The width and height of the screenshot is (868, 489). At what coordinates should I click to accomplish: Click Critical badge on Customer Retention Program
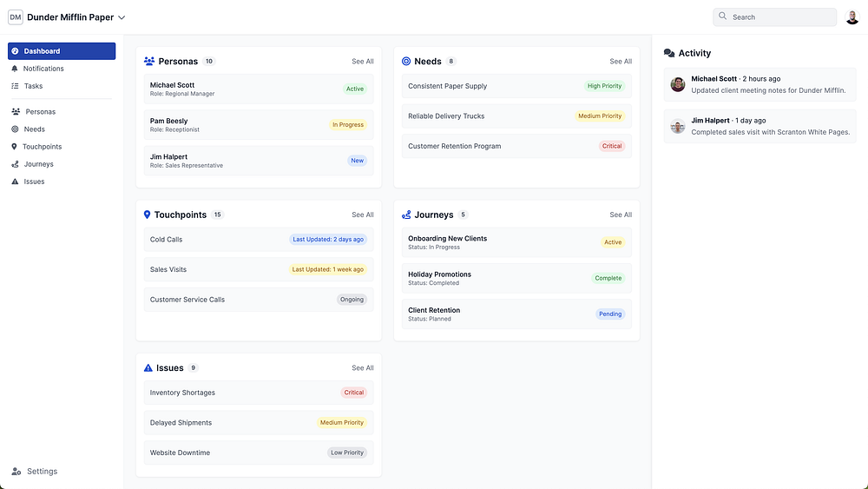point(612,146)
